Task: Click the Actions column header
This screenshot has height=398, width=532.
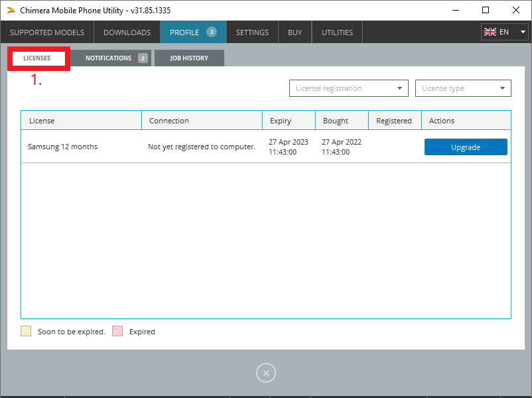Action: (x=466, y=121)
